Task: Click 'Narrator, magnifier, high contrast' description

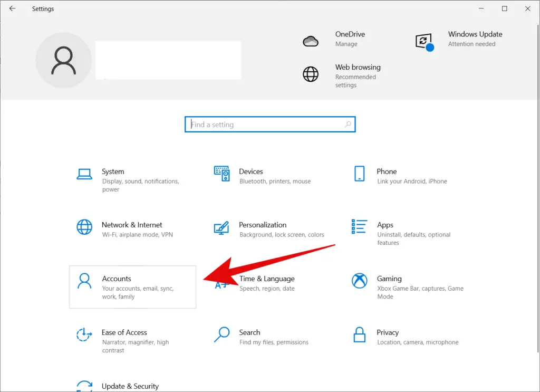Action: coord(136,346)
